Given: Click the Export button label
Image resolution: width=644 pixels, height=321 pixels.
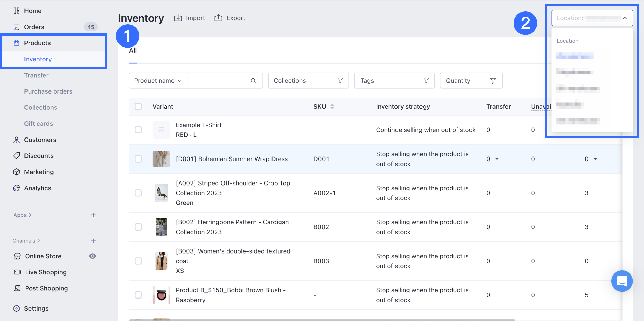Looking at the screenshot, I should [x=236, y=18].
